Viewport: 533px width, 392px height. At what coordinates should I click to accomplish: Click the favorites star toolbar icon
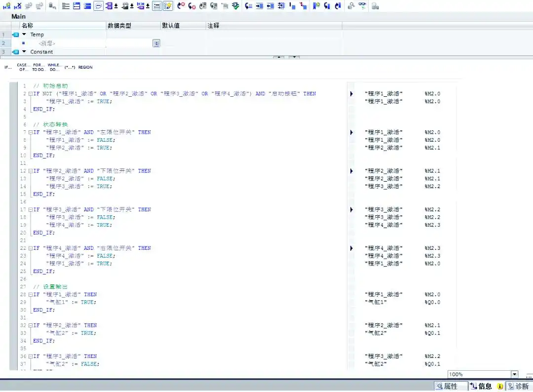click(168, 6)
